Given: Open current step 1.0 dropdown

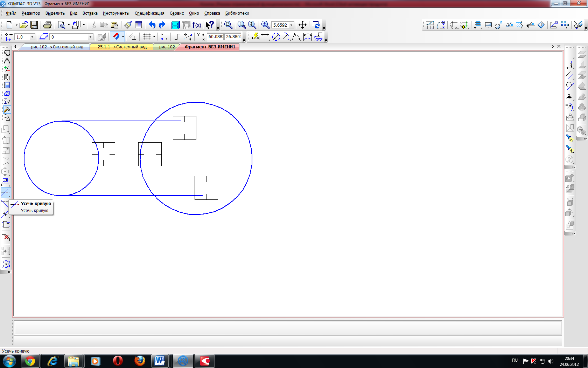Looking at the screenshot, I should 32,37.
